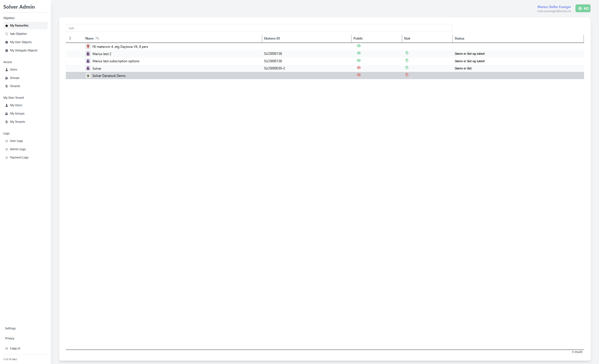Image resolution: width=599 pixels, height=364 pixels.
Task: Toggle public eye for F6 møterom row
Action: (359, 46)
